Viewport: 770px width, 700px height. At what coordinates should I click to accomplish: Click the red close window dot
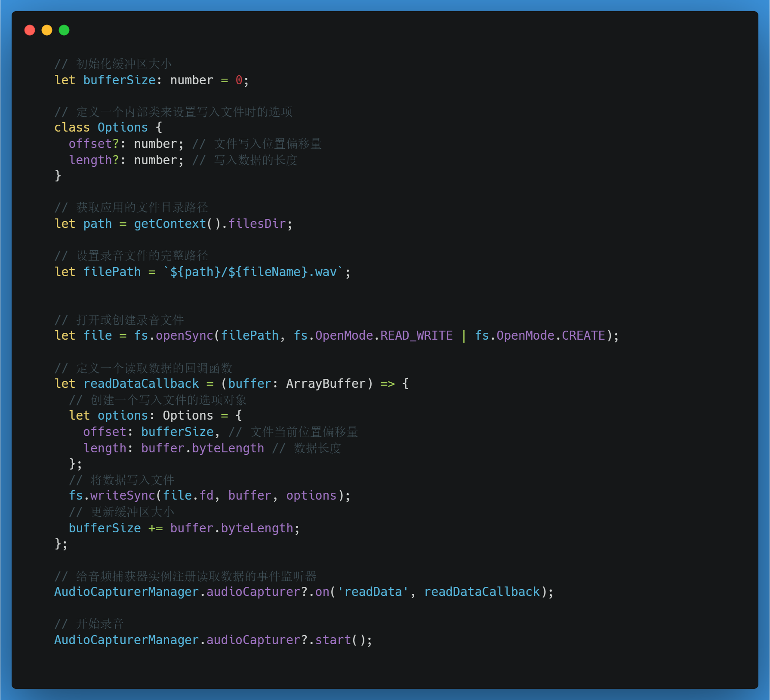(x=30, y=30)
